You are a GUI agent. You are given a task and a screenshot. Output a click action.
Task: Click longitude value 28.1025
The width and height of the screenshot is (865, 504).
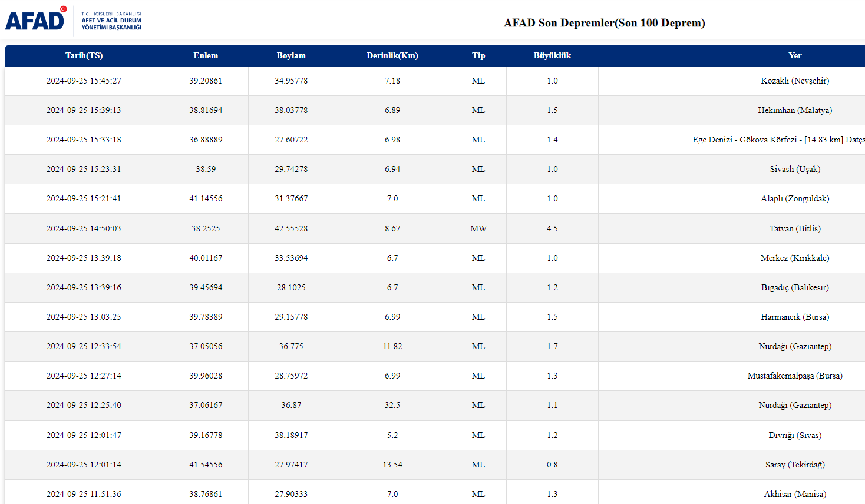(291, 287)
